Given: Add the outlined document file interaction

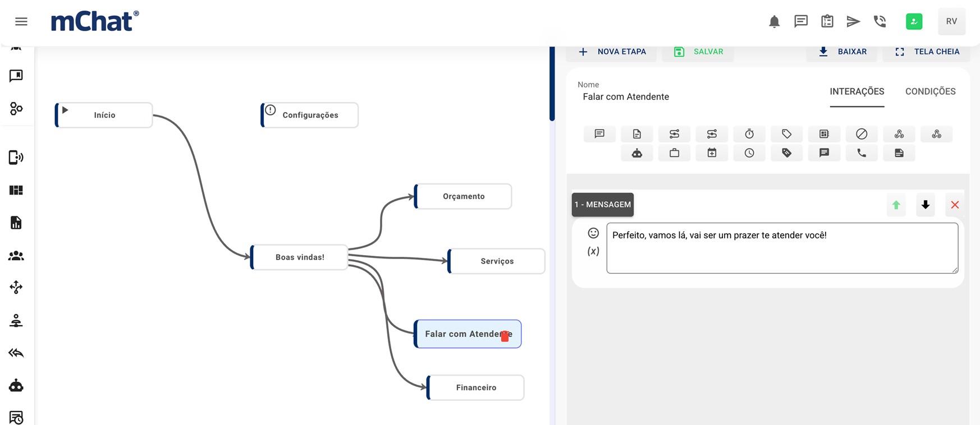Looking at the screenshot, I should coord(637,134).
